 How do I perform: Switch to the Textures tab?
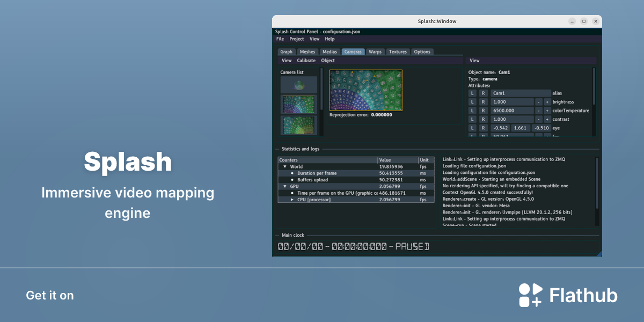coord(398,52)
